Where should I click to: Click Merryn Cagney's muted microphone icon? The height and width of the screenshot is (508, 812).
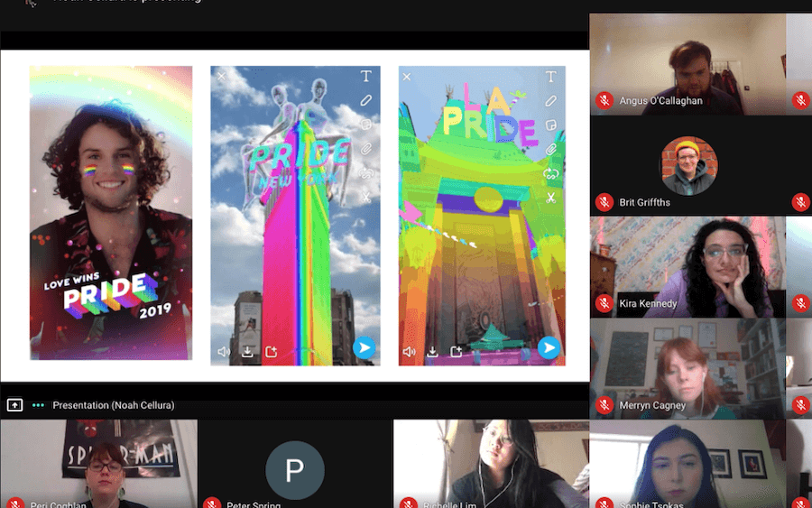[x=604, y=405]
